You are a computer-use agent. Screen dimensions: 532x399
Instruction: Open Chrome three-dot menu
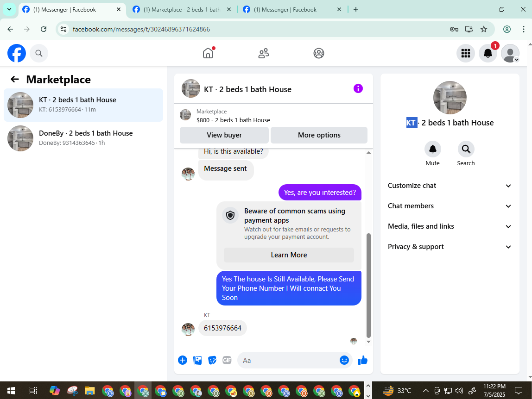(x=524, y=29)
